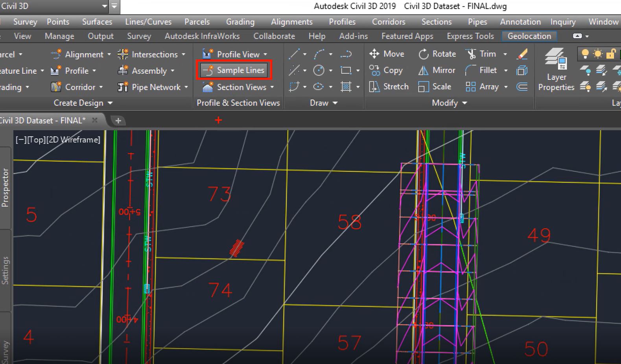Screen dimensions: 621x364
Task: Select the Arc draw tool
Action: coord(319,54)
